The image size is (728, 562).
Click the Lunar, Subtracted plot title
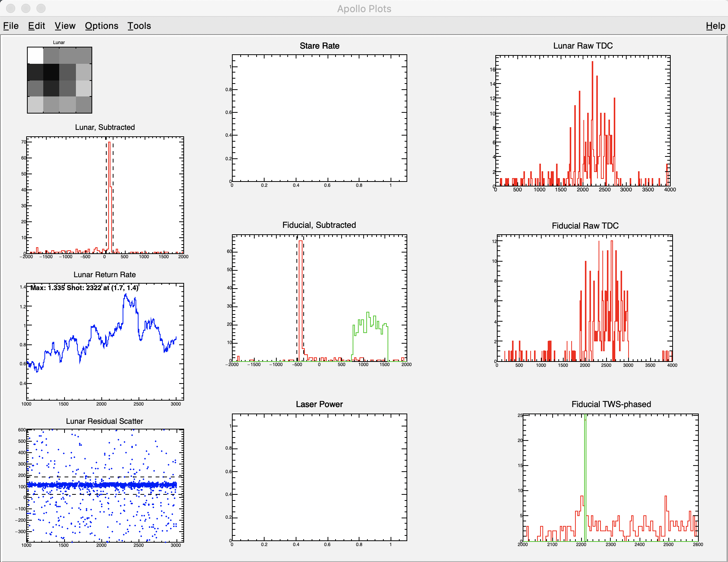(105, 127)
